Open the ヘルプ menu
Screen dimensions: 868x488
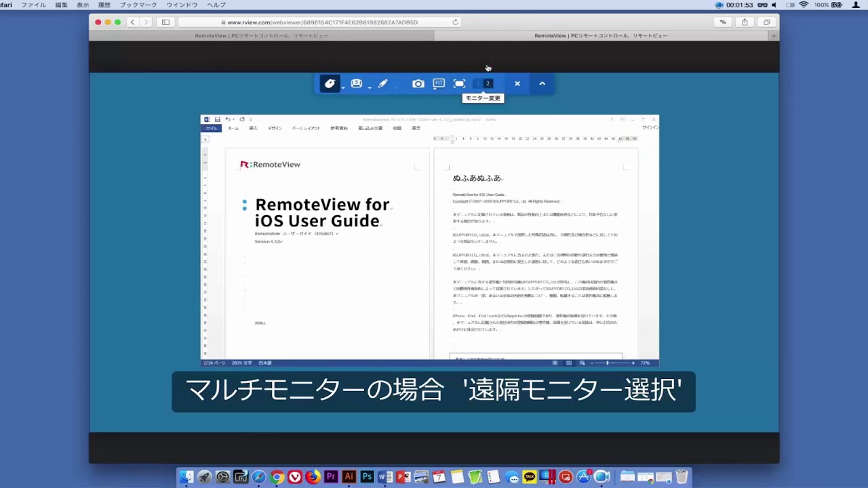pyautogui.click(x=216, y=5)
